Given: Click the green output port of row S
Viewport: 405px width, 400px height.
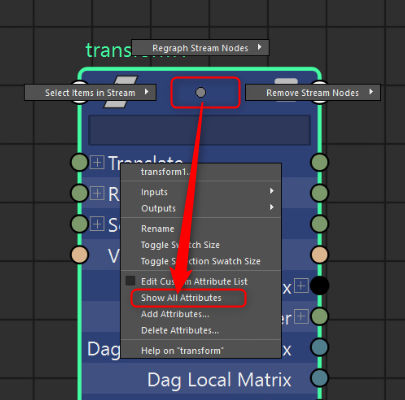Looking at the screenshot, I should click(319, 224).
